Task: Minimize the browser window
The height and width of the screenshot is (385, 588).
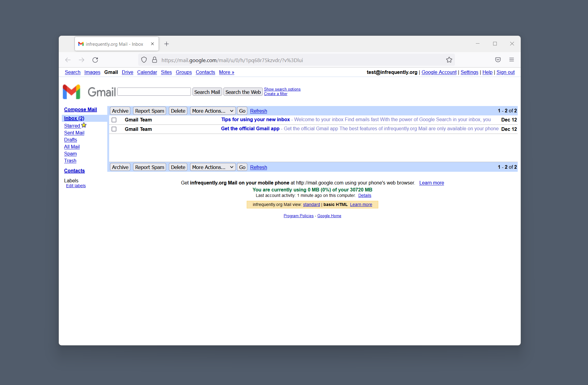Action: click(x=478, y=44)
